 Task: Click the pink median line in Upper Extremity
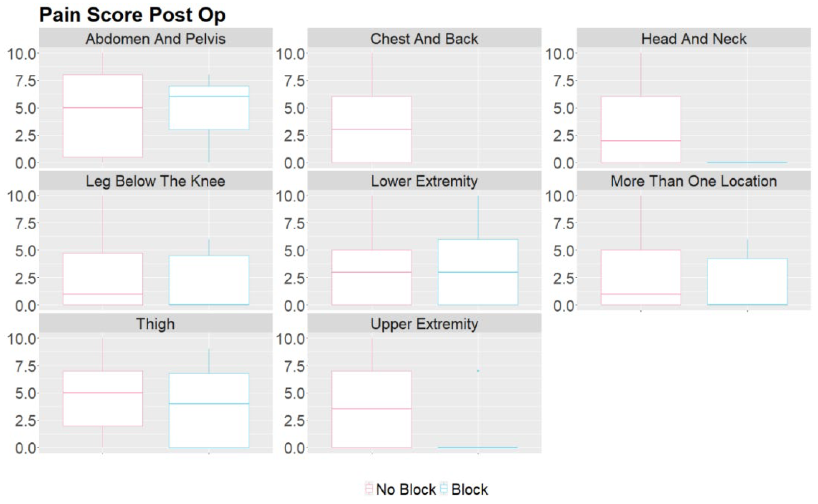tap(372, 409)
